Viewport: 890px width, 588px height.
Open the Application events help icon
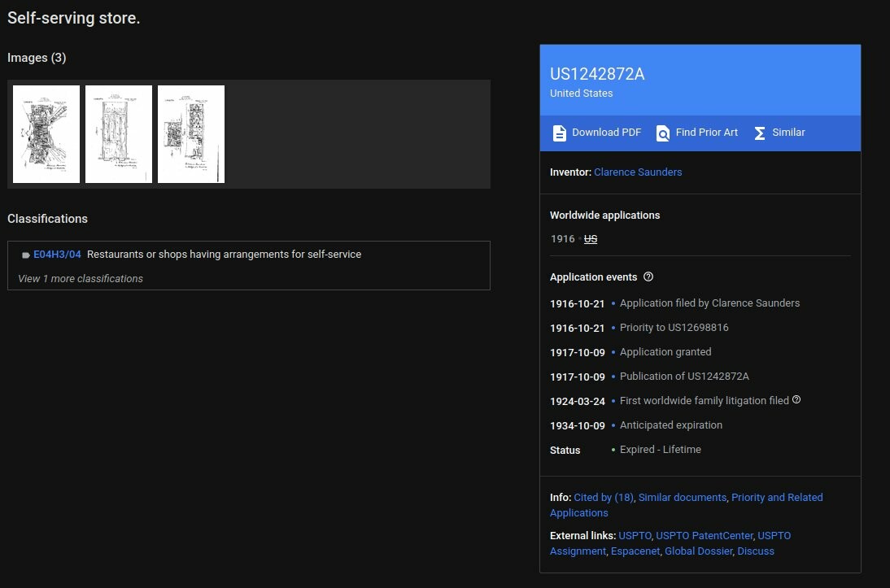click(x=648, y=277)
